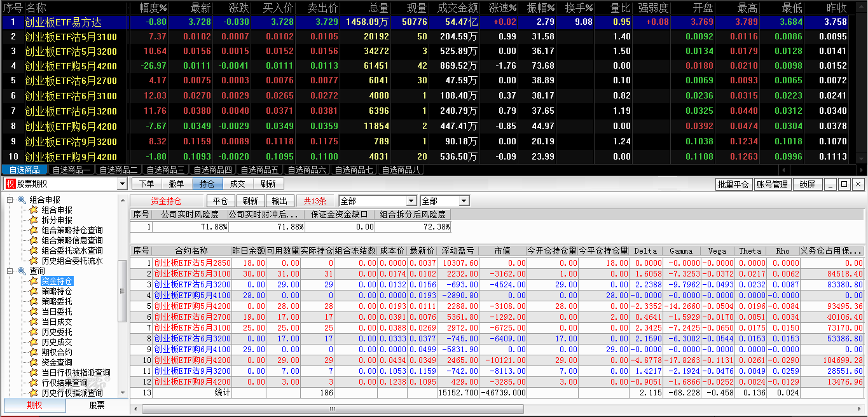Switch to the 自选商品三 tab
868x417 pixels.
tap(165, 170)
